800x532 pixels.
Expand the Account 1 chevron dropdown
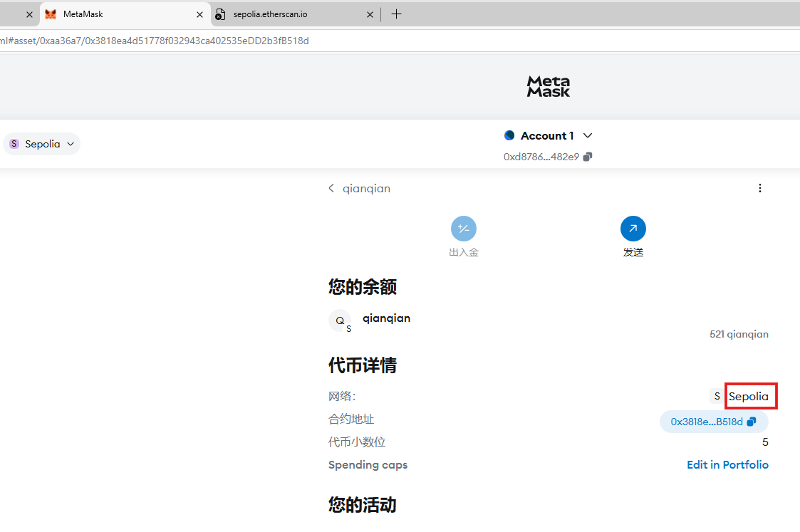point(588,135)
